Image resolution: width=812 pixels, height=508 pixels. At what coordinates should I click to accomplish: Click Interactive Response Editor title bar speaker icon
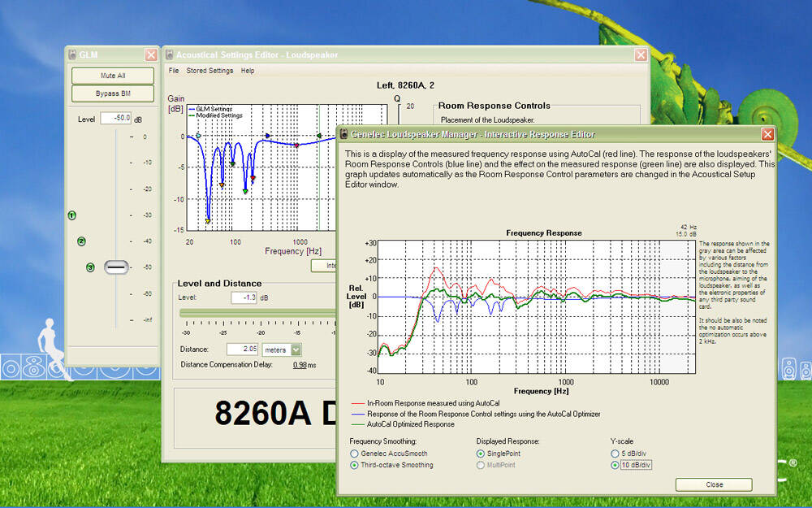pos(343,134)
